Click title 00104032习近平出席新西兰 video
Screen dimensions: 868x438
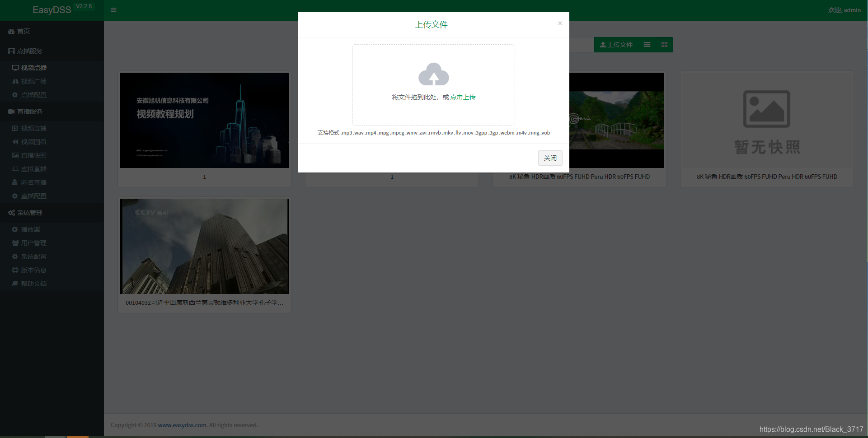[204, 303]
